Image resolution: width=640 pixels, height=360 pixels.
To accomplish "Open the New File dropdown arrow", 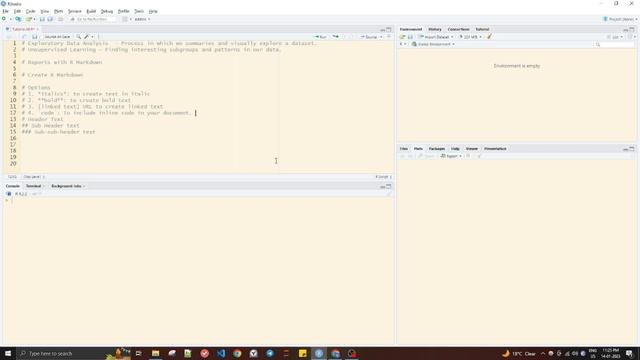I will click(10, 19).
